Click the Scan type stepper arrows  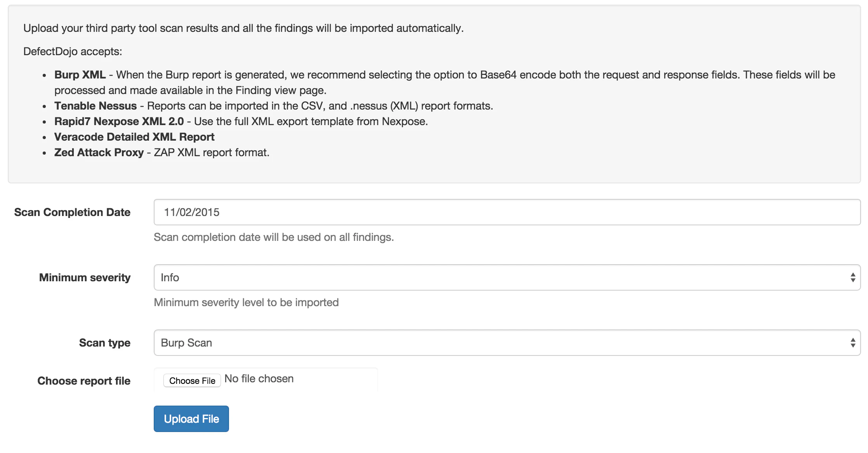pos(852,342)
